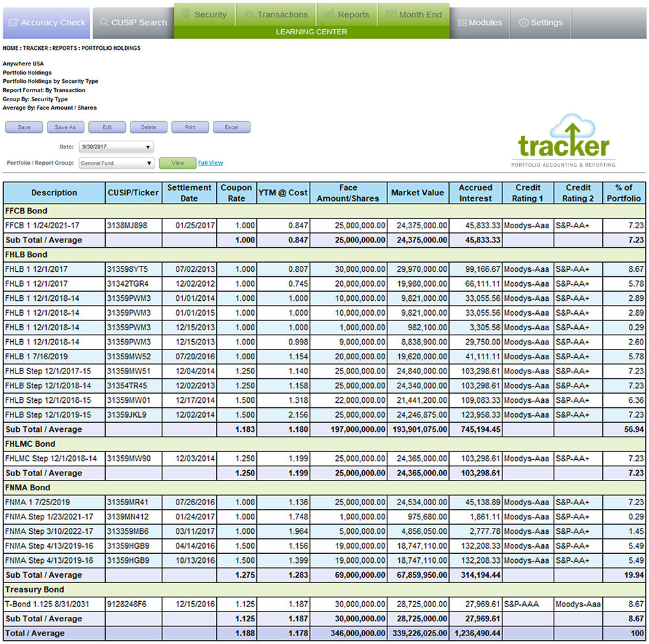The image size is (649, 644).
Task: Click the Transactions tab icon
Action: [248, 14]
